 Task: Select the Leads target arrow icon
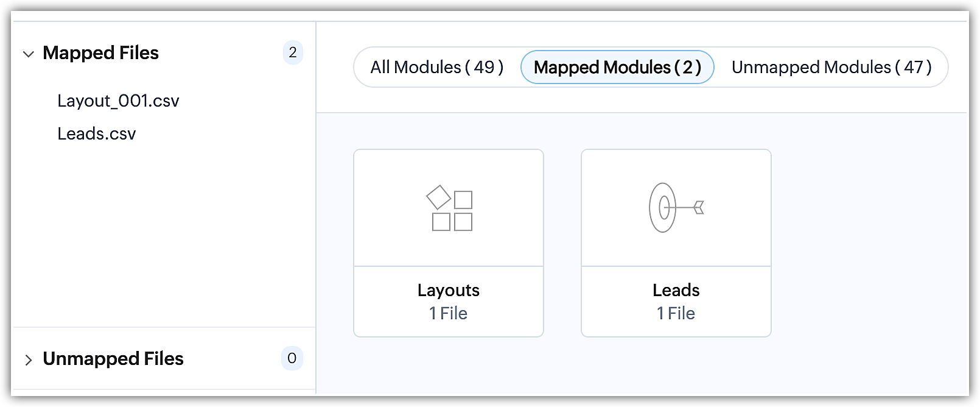click(x=676, y=208)
